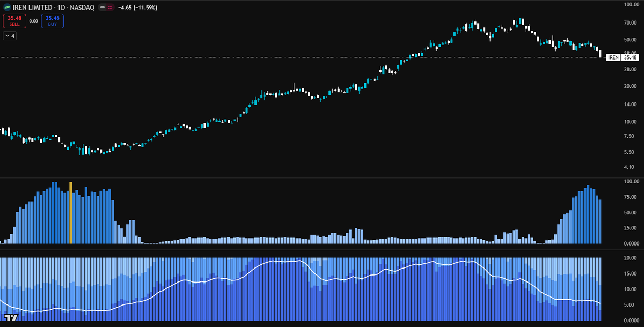Click the 35.48 SELL button
644x327 pixels.
pyautogui.click(x=14, y=21)
